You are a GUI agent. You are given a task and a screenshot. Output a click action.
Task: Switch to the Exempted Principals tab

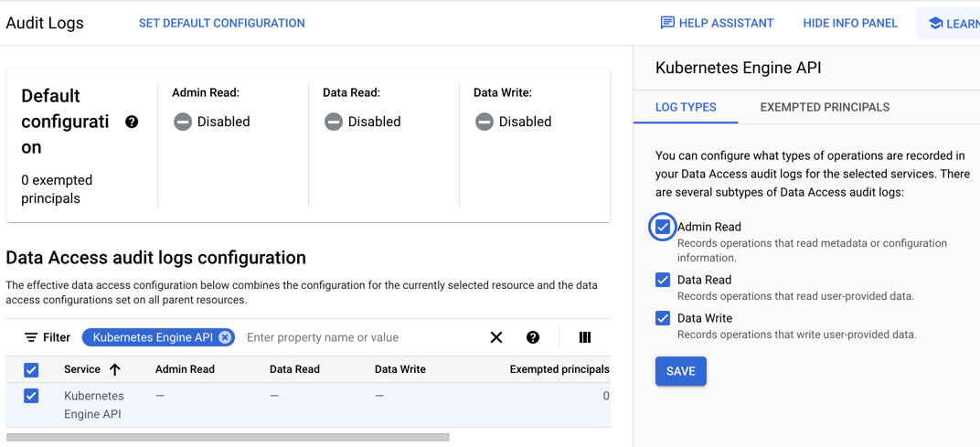(x=825, y=107)
